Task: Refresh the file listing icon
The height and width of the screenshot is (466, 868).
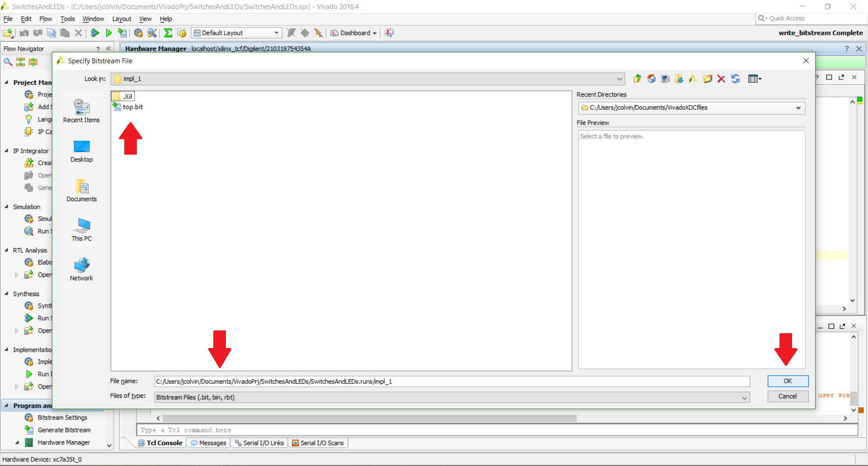Action: click(x=736, y=79)
